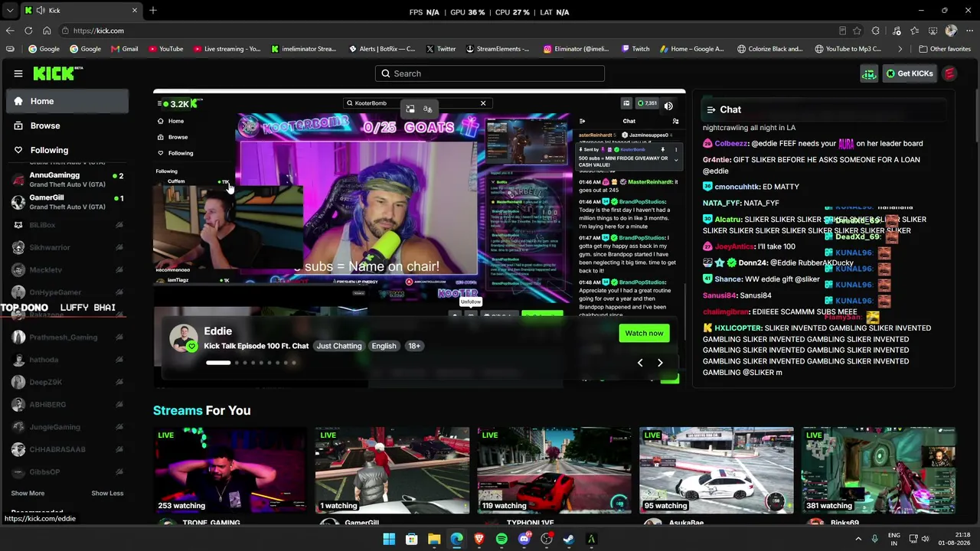The image size is (980, 551).
Task: Go to Home in Kick sidebar
Action: (67, 101)
